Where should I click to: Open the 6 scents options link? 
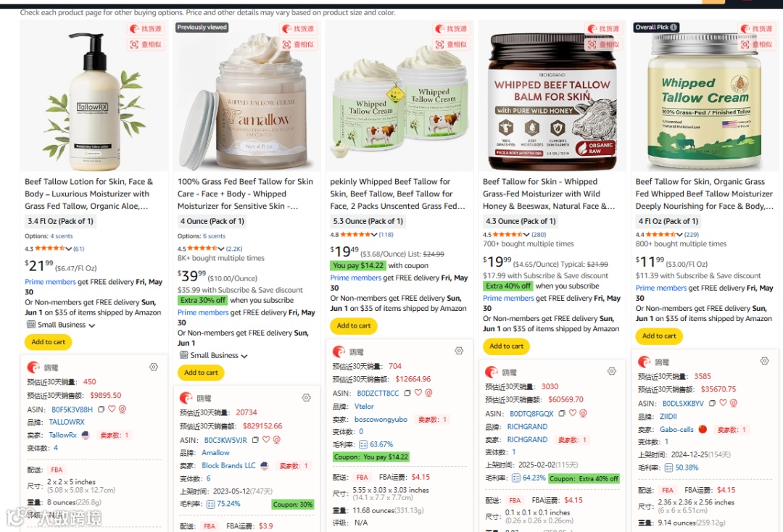[x=214, y=236]
